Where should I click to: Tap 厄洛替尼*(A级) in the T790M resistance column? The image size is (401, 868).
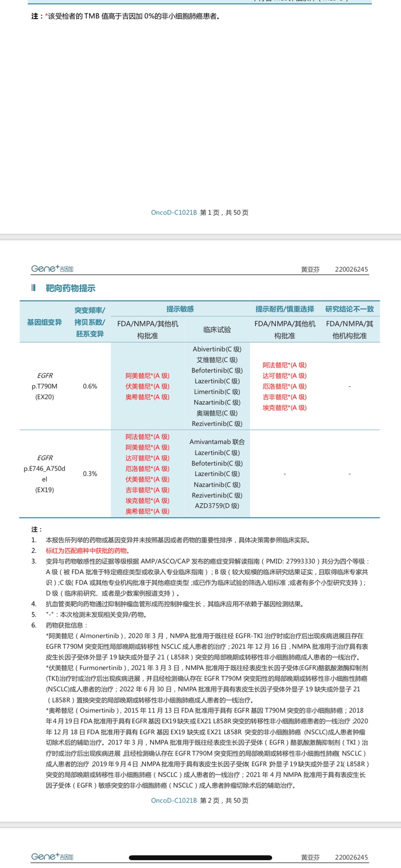(285, 386)
